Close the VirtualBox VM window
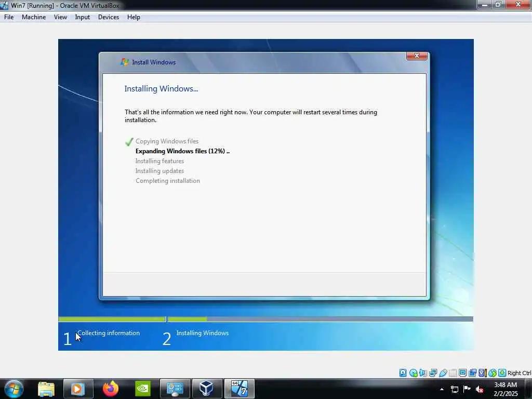This screenshot has height=399, width=532. [x=518, y=4]
